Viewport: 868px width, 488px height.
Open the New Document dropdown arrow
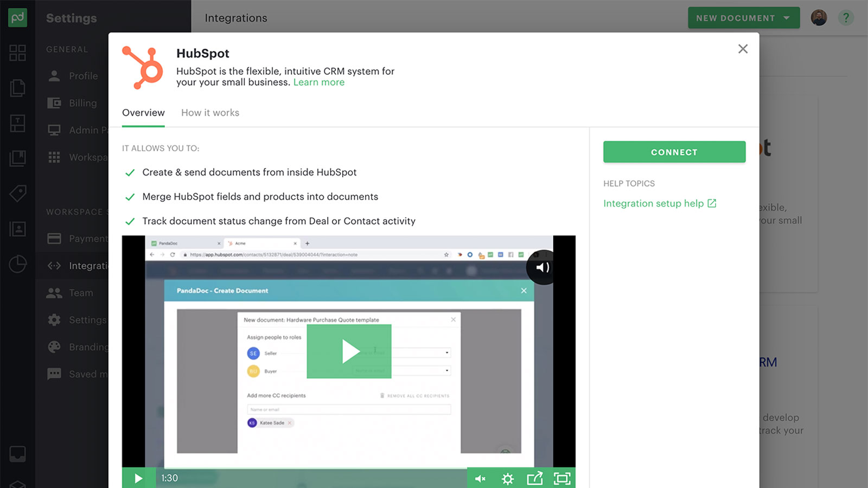(x=787, y=18)
